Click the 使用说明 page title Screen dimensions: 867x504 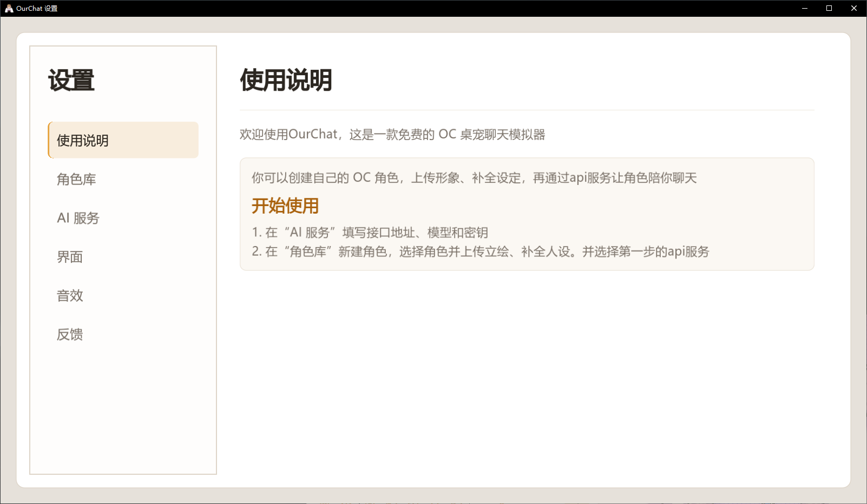pyautogui.click(x=286, y=80)
